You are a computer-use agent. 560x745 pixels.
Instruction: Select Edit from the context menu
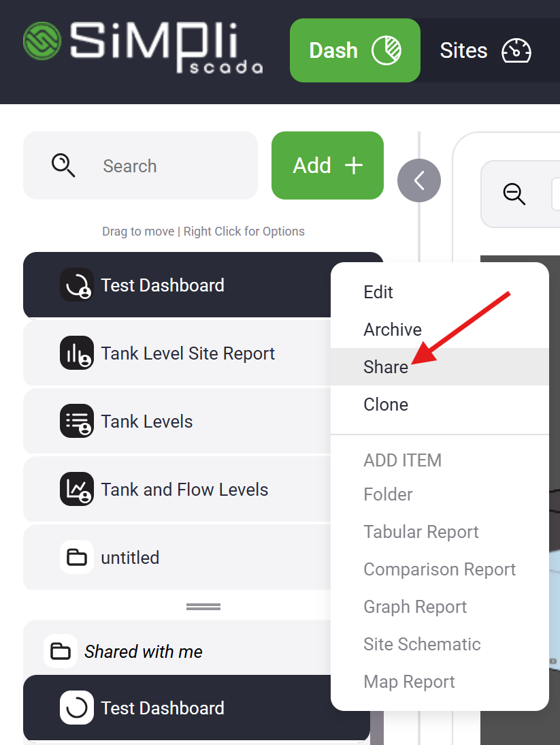click(378, 292)
